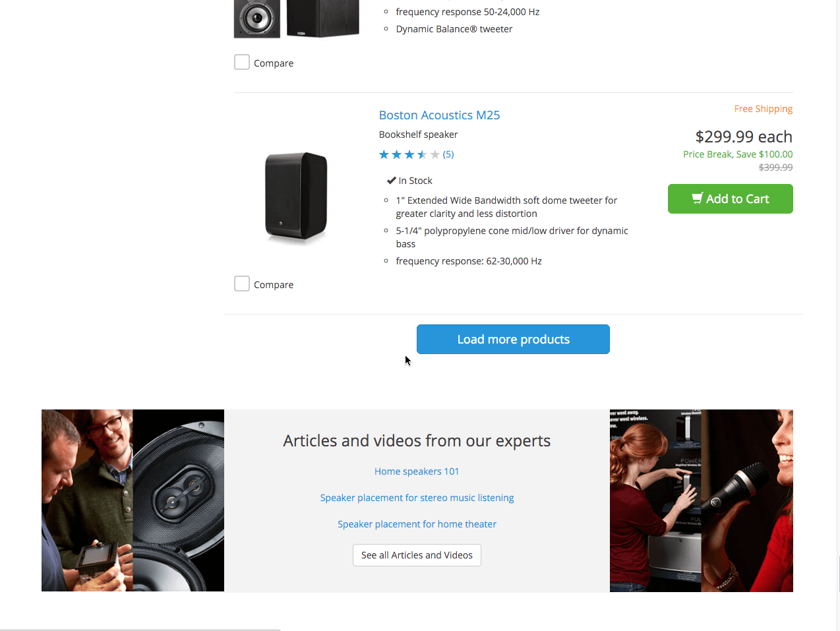The height and width of the screenshot is (631, 840).
Task: Open Speaker placement for stereo music listening
Action: point(417,498)
